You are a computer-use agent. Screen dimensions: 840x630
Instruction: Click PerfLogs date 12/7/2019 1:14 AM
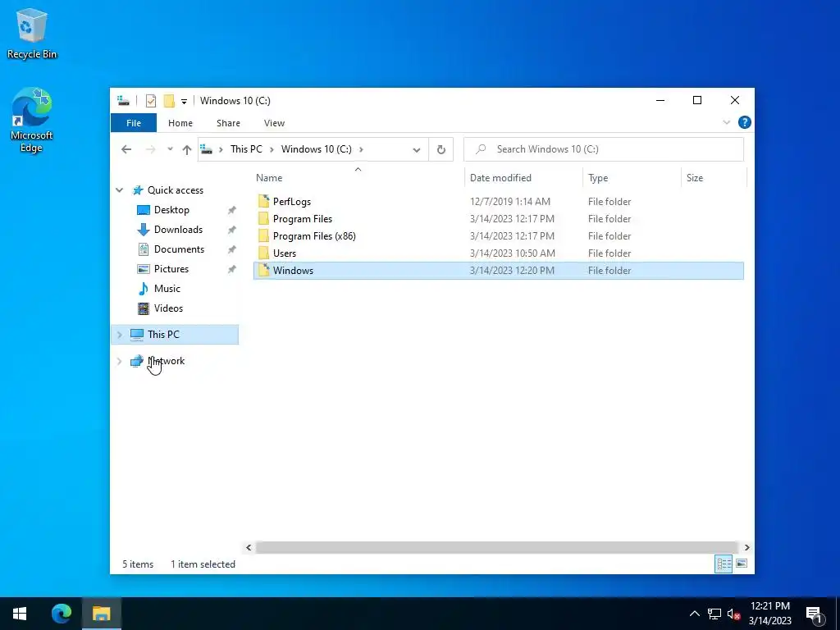(510, 202)
